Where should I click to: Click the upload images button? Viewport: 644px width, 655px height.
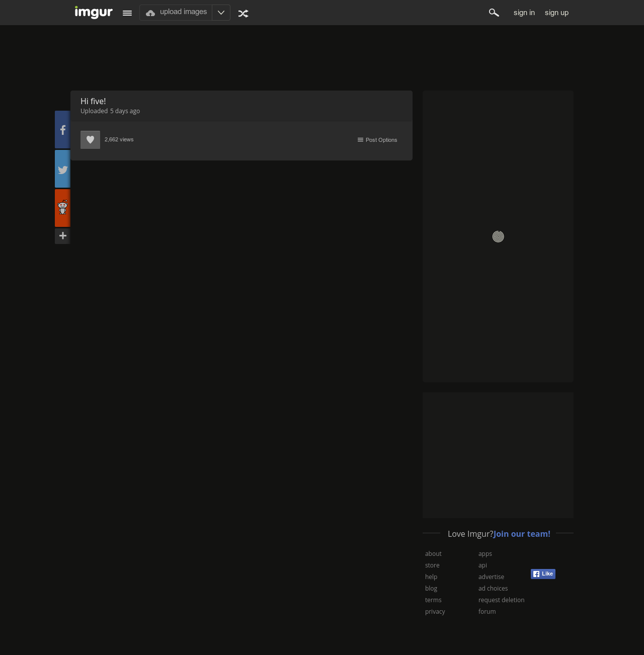click(176, 13)
